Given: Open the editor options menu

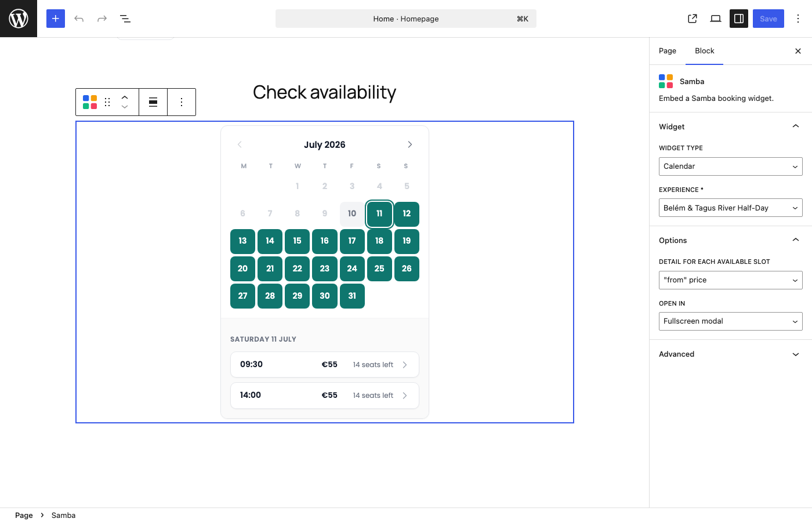Looking at the screenshot, I should point(798,19).
